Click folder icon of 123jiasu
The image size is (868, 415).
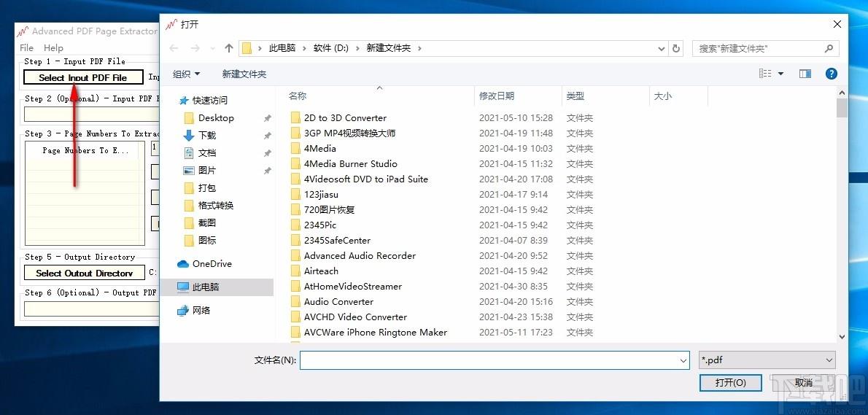pos(295,194)
